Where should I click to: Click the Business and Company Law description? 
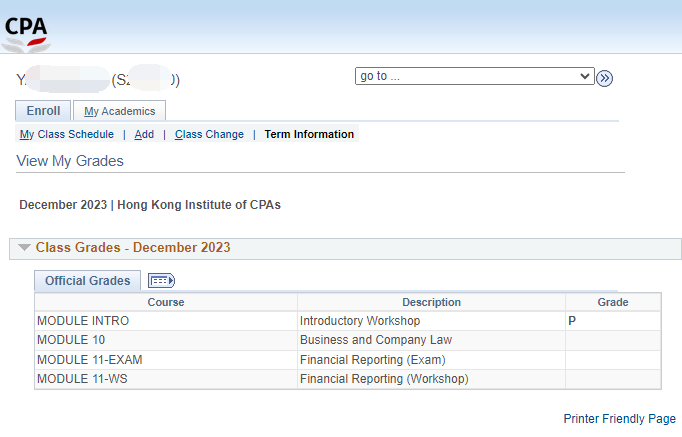[376, 340]
